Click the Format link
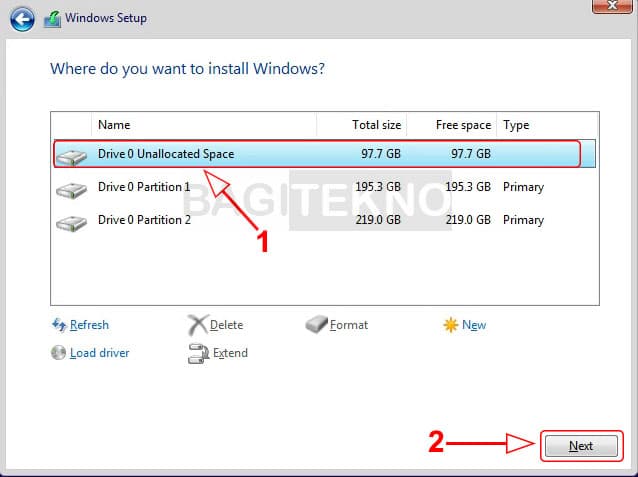Image resolution: width=638 pixels, height=477 pixels. pos(349,325)
